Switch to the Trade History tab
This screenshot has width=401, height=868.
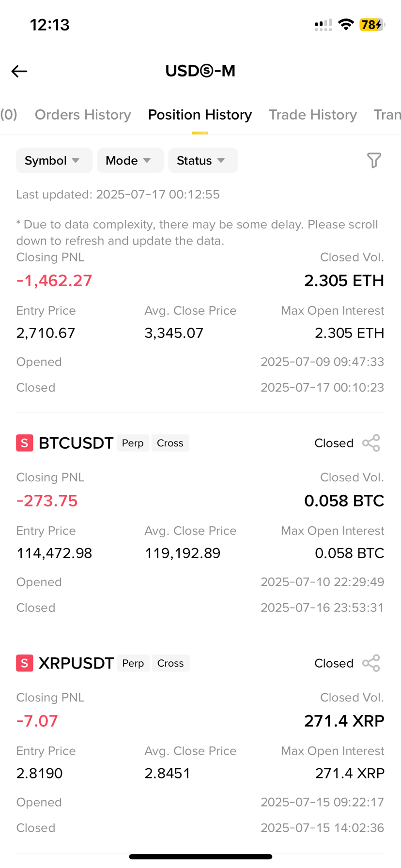click(x=313, y=115)
